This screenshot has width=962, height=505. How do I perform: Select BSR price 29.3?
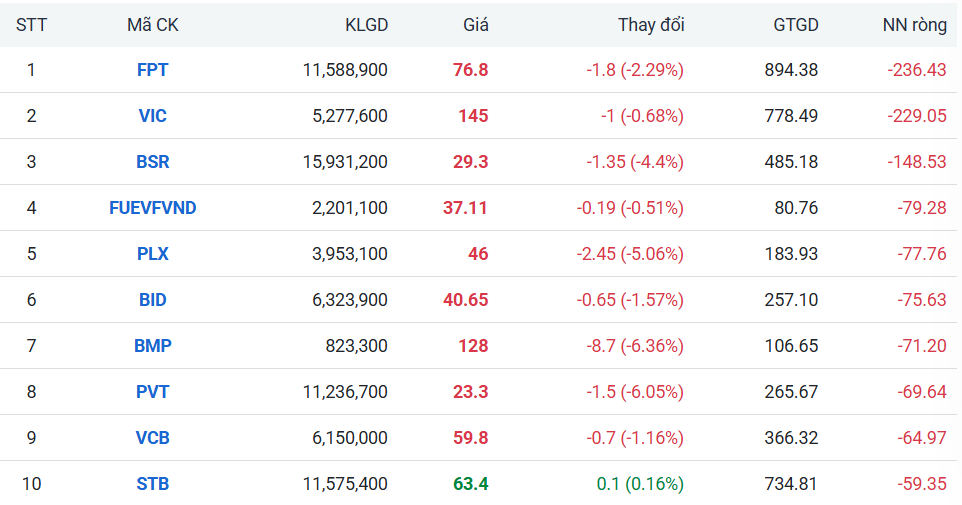point(471,162)
